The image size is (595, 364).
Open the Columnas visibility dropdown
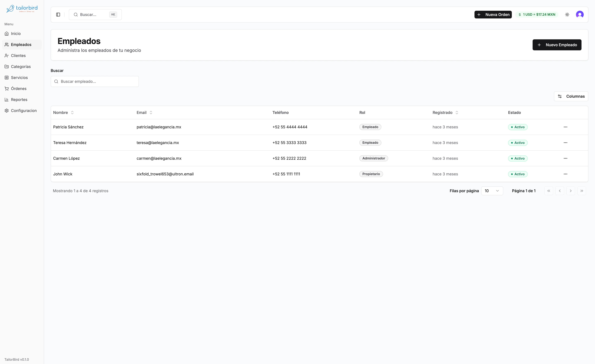(x=571, y=96)
